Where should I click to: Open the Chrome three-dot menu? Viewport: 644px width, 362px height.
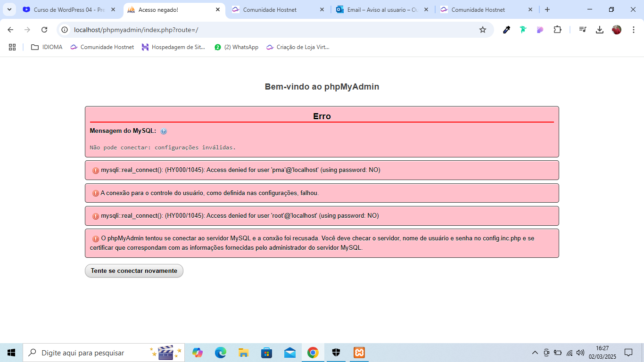coord(633,30)
